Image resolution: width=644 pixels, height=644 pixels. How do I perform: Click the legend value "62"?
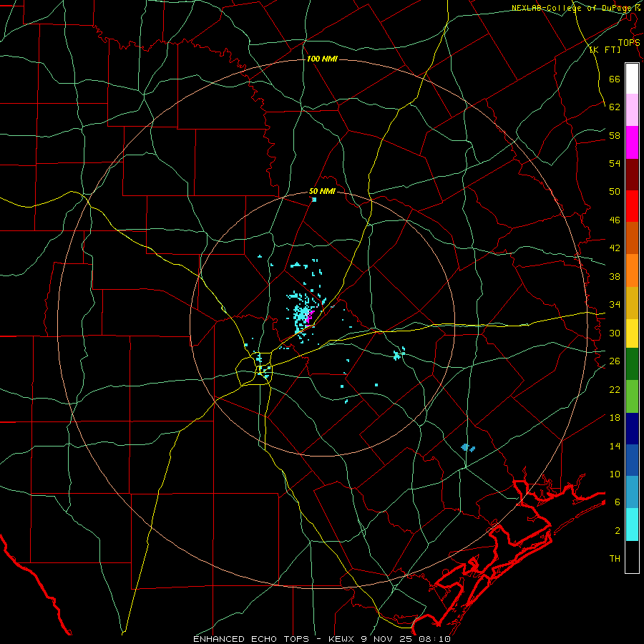[x=615, y=107]
